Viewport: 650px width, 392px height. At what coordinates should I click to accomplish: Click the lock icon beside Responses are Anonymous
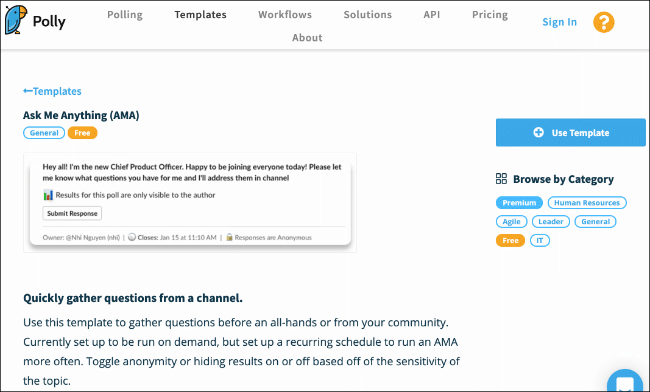pos(229,237)
